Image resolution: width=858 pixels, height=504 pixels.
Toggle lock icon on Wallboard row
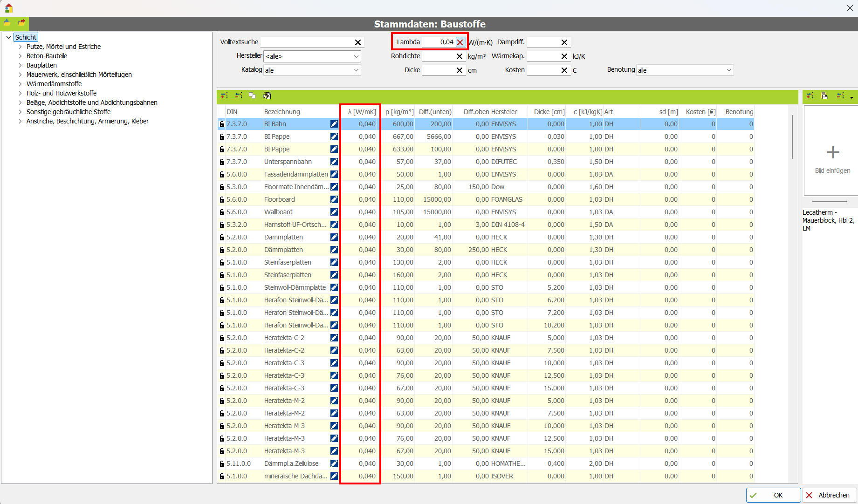pyautogui.click(x=222, y=212)
